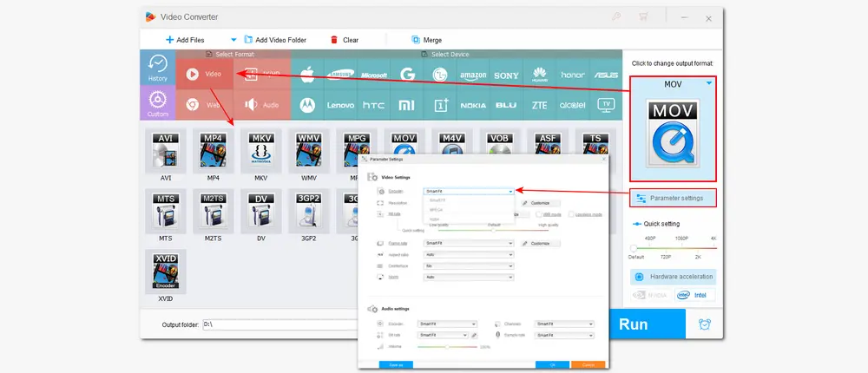Open the Custom format panel
Screen dimensions: 868x373
pyautogui.click(x=157, y=103)
